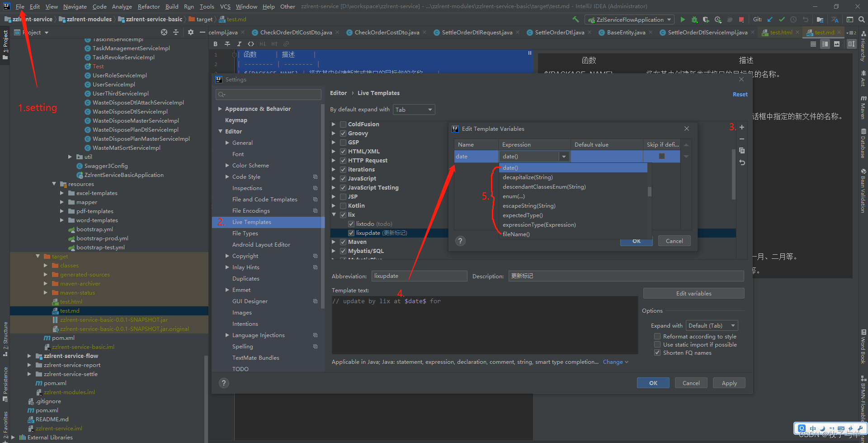Image resolution: width=868 pixels, height=443 pixels.
Task: Add new live template with plus icon
Action: 742,127
